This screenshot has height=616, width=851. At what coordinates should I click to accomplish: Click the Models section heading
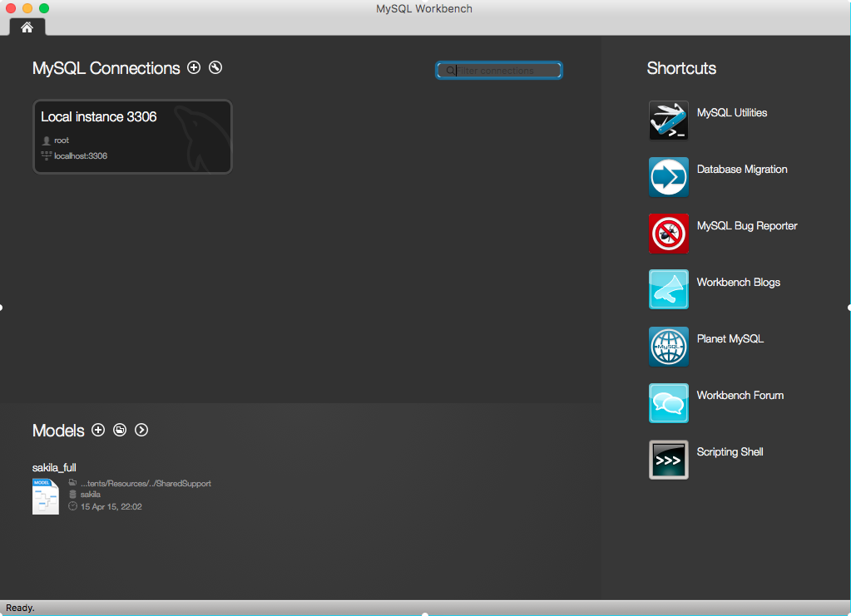(x=58, y=431)
